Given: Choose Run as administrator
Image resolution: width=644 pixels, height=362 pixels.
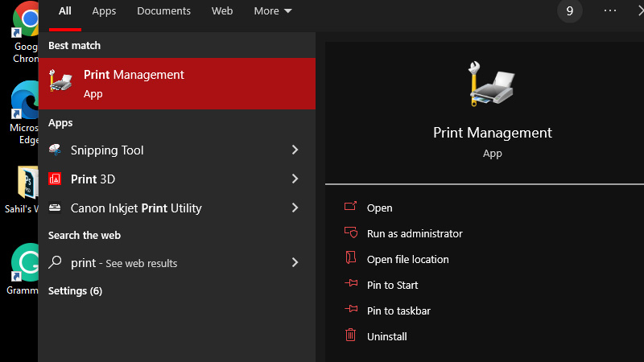Looking at the screenshot, I should pos(415,233).
